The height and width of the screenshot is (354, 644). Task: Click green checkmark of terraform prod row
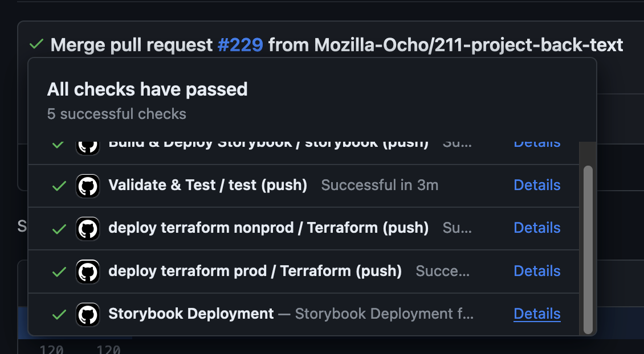59,272
